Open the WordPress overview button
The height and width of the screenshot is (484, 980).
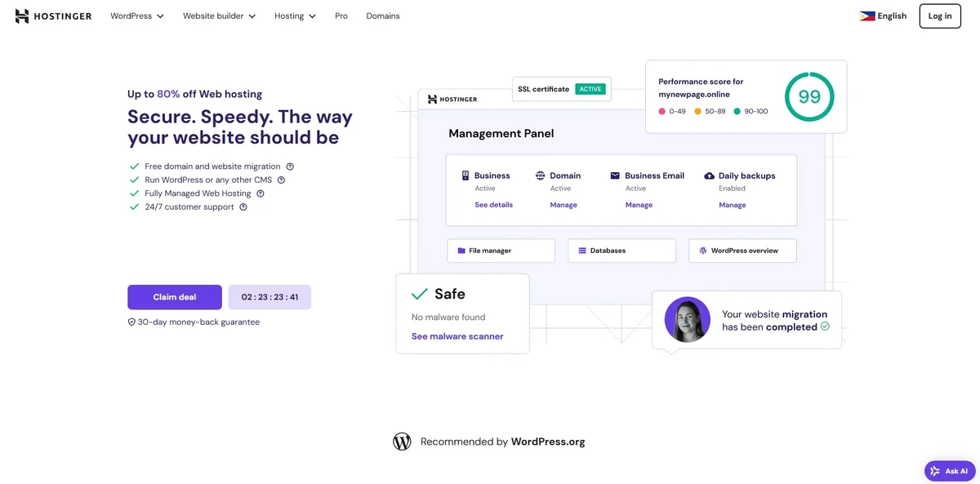[x=742, y=251]
